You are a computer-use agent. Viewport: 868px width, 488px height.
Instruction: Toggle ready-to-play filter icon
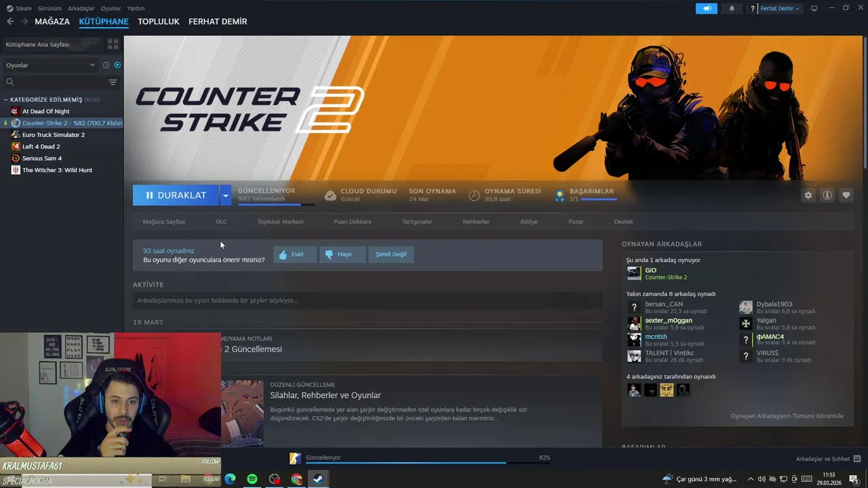tap(117, 65)
